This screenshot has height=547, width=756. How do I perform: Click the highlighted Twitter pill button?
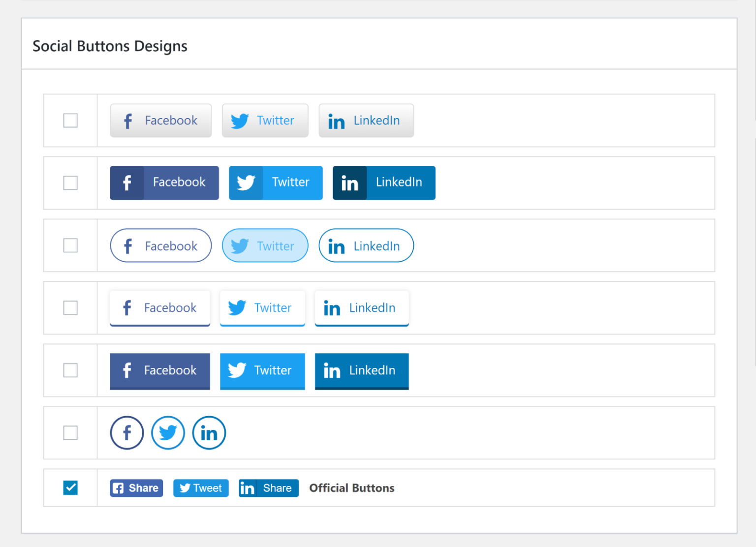tap(265, 245)
